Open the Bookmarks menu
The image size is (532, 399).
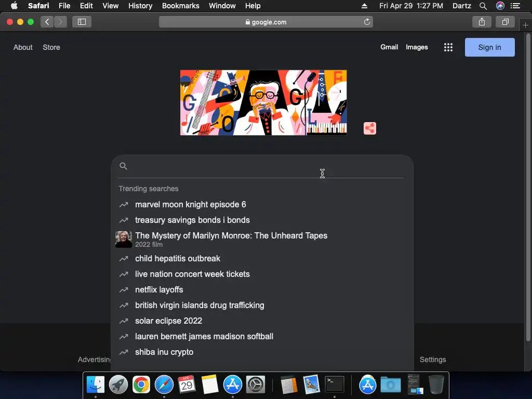(x=180, y=6)
